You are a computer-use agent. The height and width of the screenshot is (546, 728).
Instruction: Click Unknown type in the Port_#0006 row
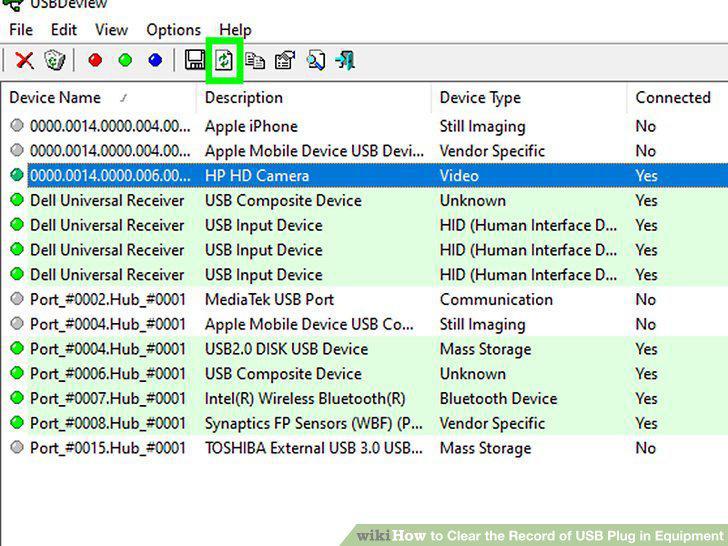click(473, 374)
